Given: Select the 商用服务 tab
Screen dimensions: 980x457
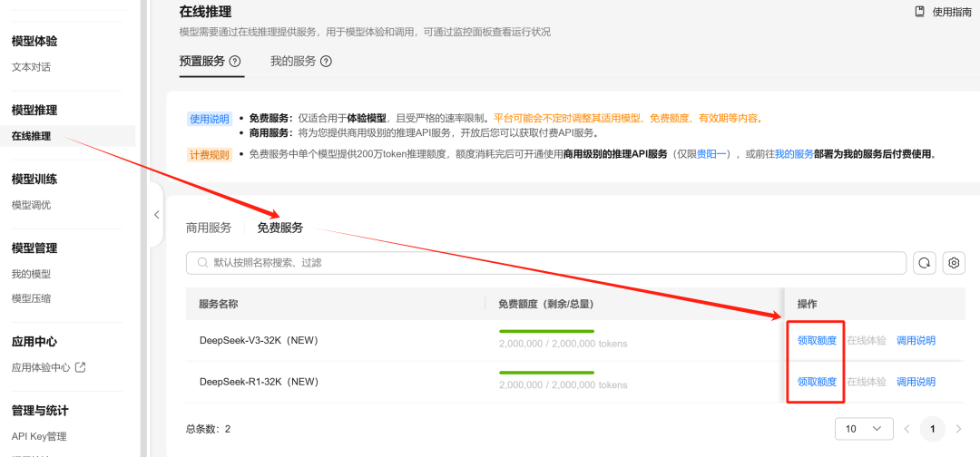Looking at the screenshot, I should point(209,228).
